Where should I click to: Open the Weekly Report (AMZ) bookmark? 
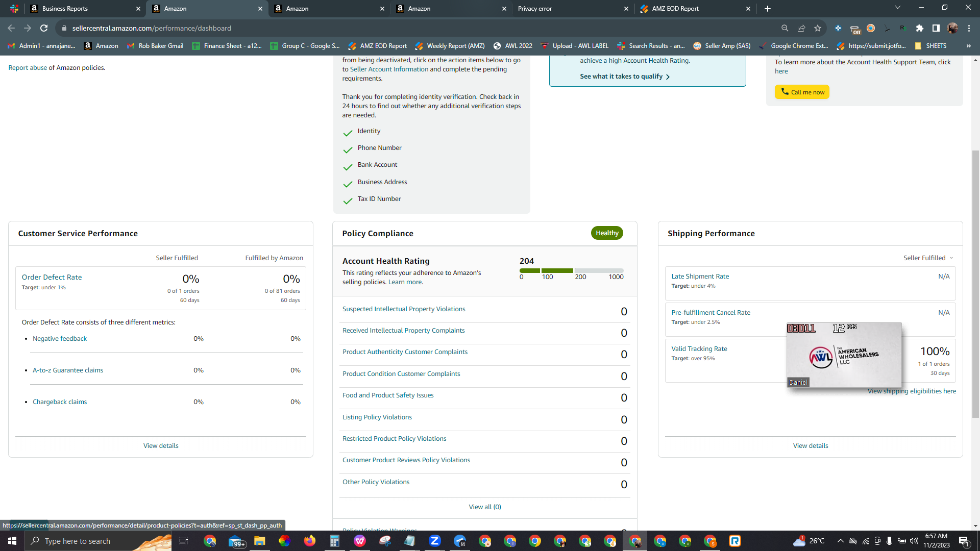pyautogui.click(x=450, y=46)
